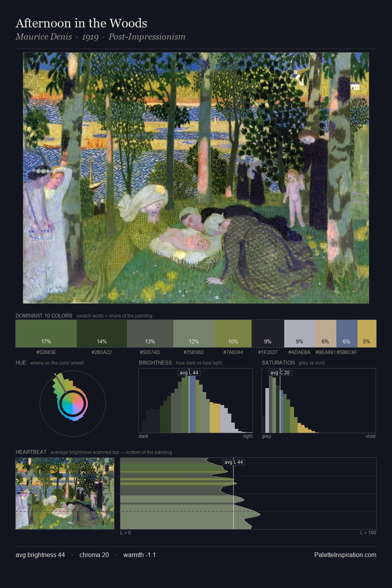Open the main painting image
The height and width of the screenshot is (588, 392).
pos(196,178)
